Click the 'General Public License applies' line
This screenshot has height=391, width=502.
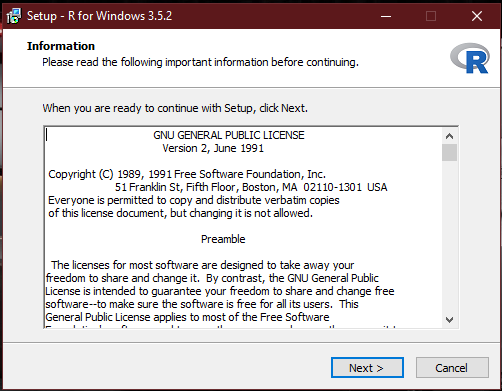click(x=187, y=317)
